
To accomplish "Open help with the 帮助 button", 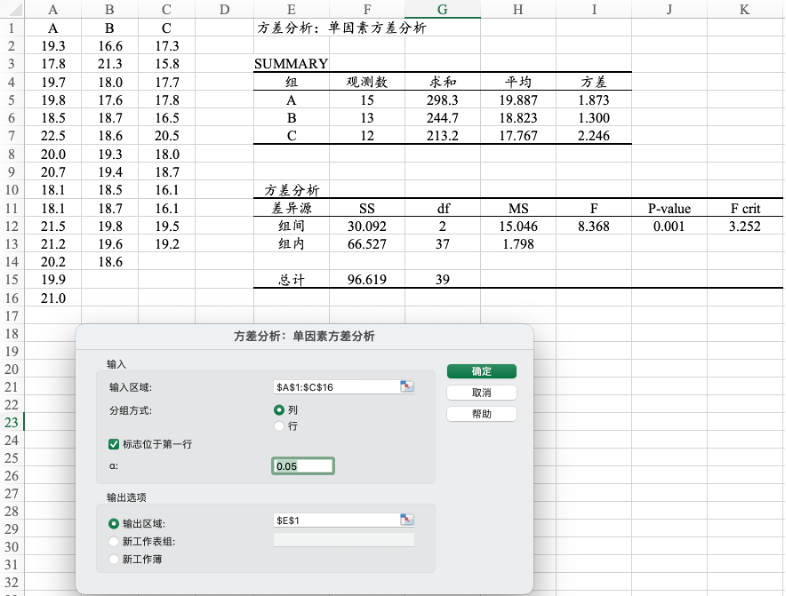I will coord(481,414).
